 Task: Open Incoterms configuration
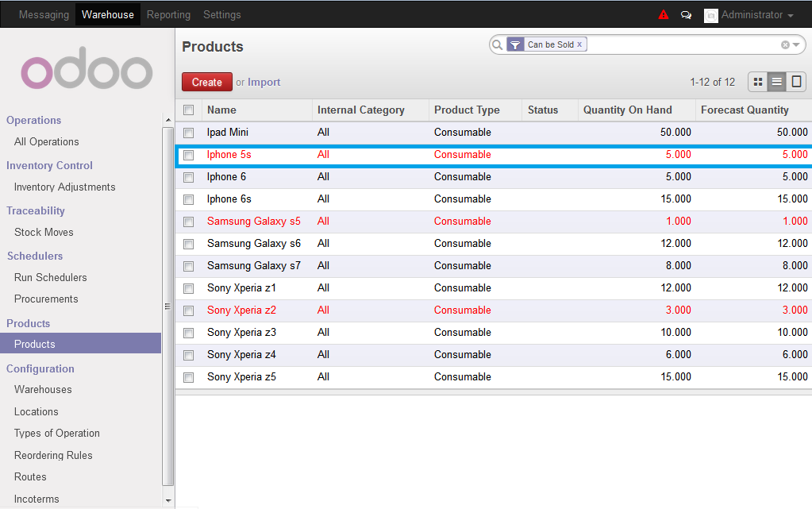(37, 499)
